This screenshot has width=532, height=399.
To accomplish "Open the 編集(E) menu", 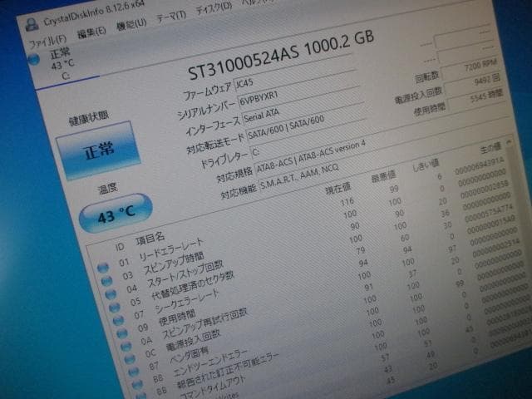I will (91, 32).
